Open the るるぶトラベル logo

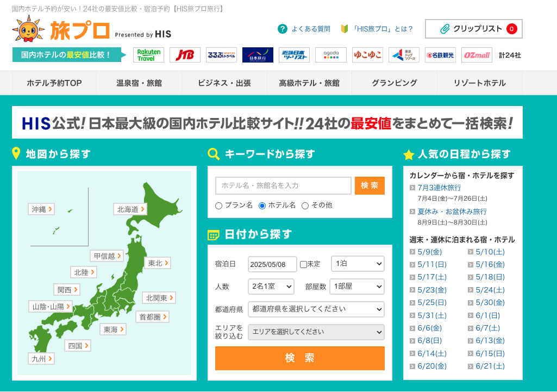point(221,55)
